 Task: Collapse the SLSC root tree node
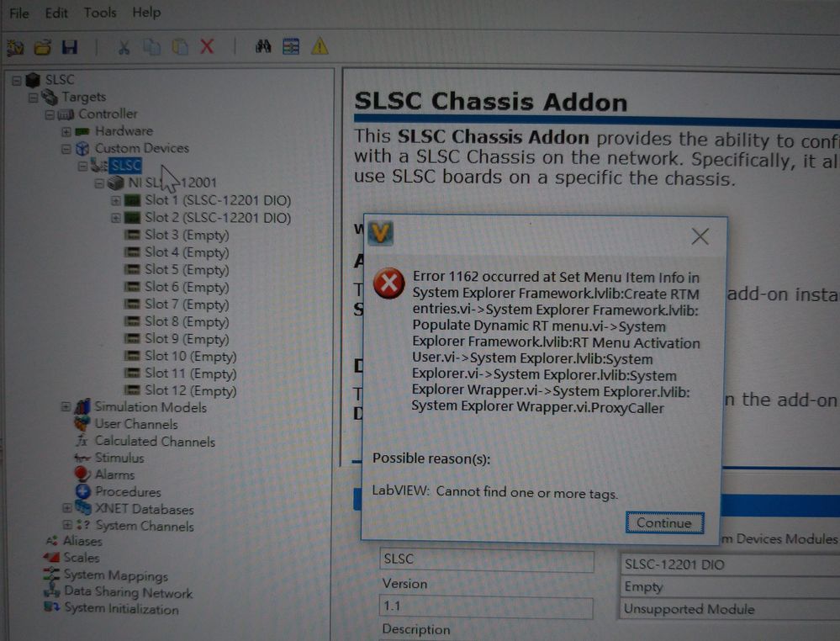17,81
